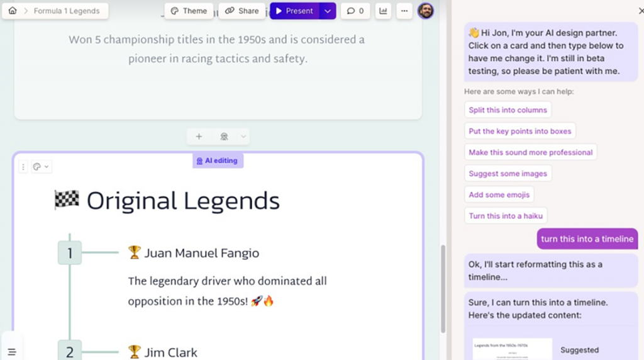The width and height of the screenshot is (644, 360).
Task: Open the Theme panel
Action: (x=189, y=11)
